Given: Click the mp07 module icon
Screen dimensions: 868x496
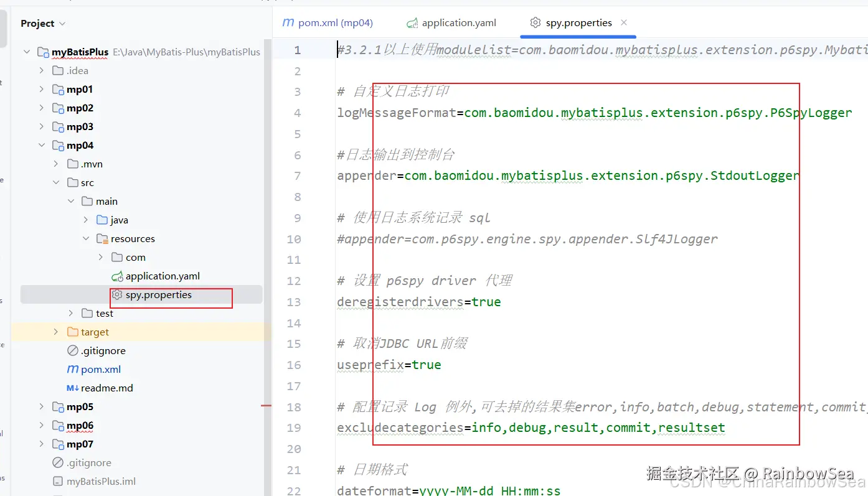Looking at the screenshot, I should (58, 444).
